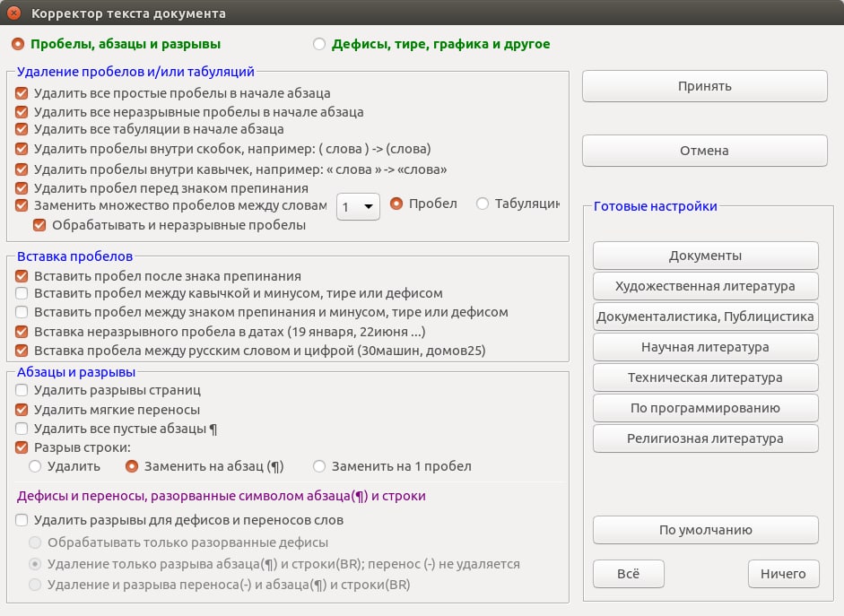Image resolution: width=844 pixels, height=616 pixels.
Task: Enable 'Удалить все пустые абзацы' checkbox
Action: coord(22,429)
